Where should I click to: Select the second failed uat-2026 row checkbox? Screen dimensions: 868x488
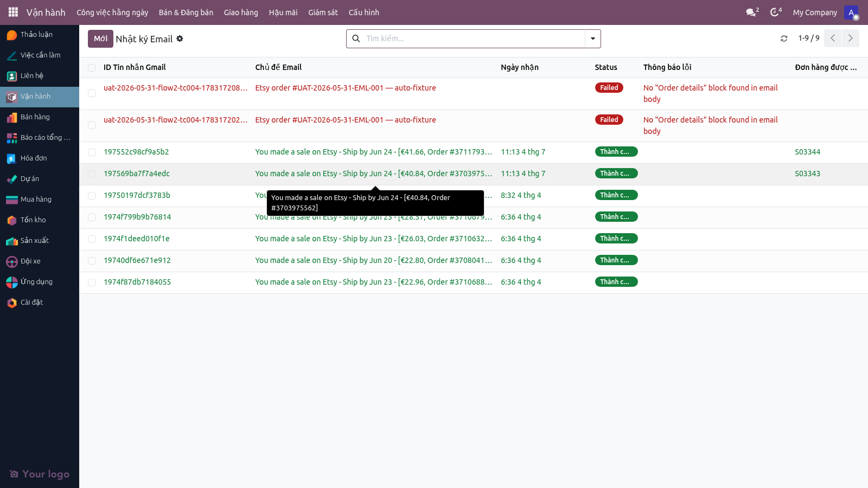92,125
